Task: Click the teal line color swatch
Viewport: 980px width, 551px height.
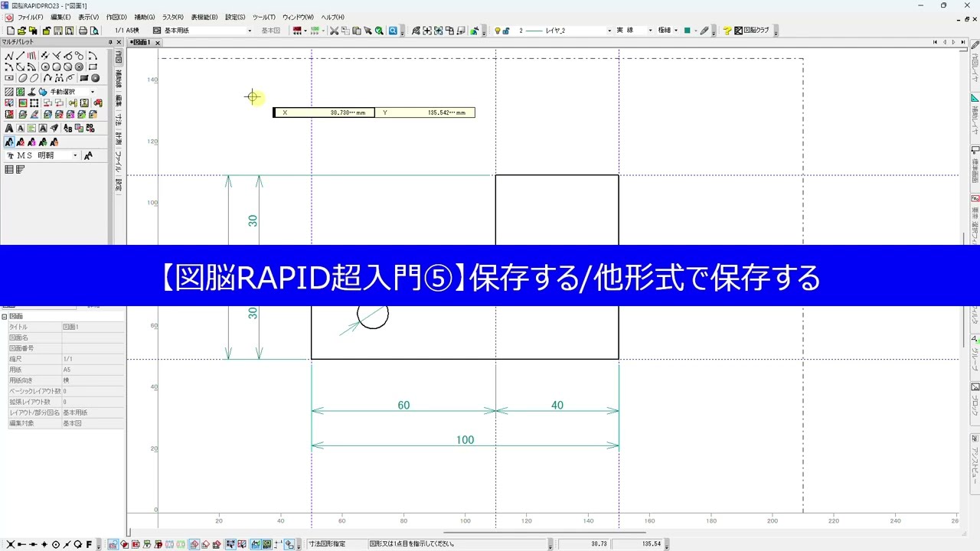Action: click(x=687, y=31)
